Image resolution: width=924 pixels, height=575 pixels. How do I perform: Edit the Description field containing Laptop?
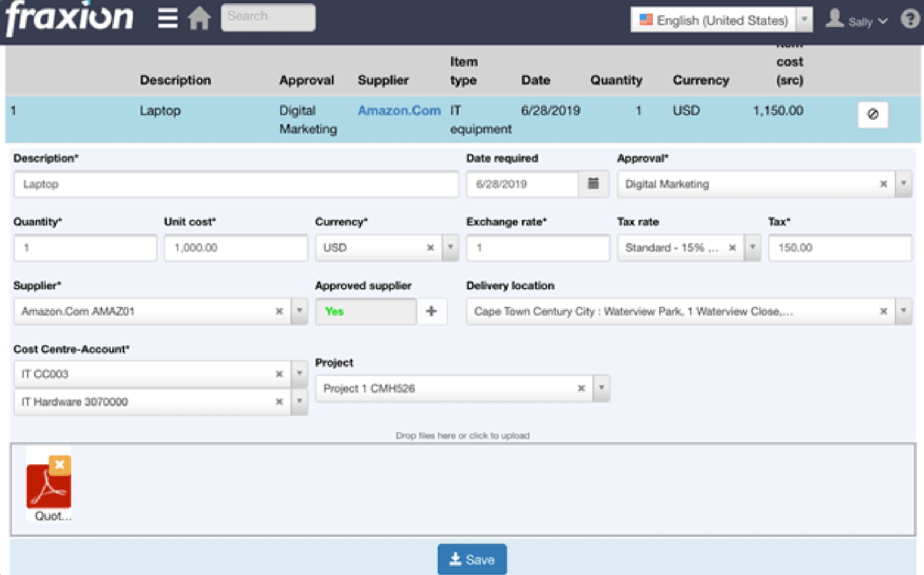tap(236, 184)
